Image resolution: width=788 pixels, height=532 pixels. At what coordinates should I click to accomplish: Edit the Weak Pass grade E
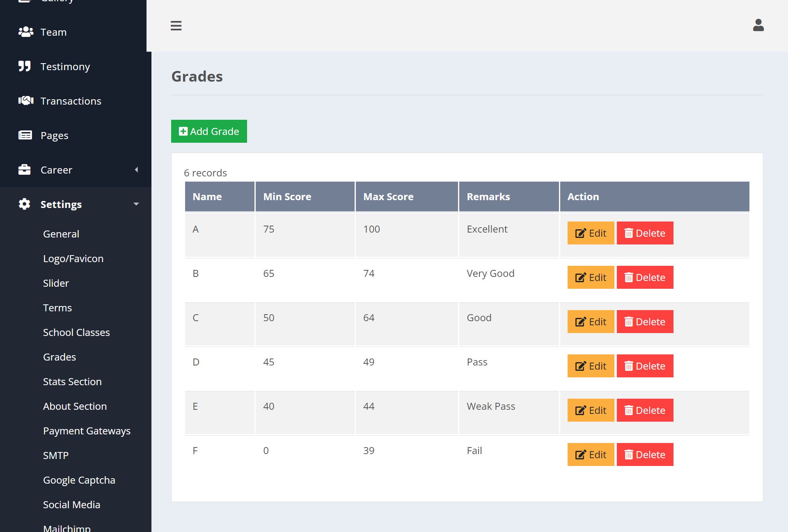591,410
